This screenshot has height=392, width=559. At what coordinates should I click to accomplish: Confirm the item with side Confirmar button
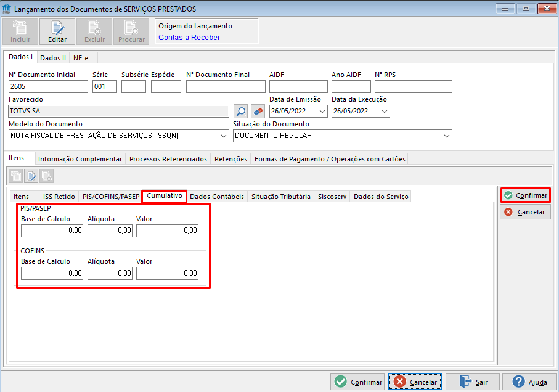tap(526, 195)
